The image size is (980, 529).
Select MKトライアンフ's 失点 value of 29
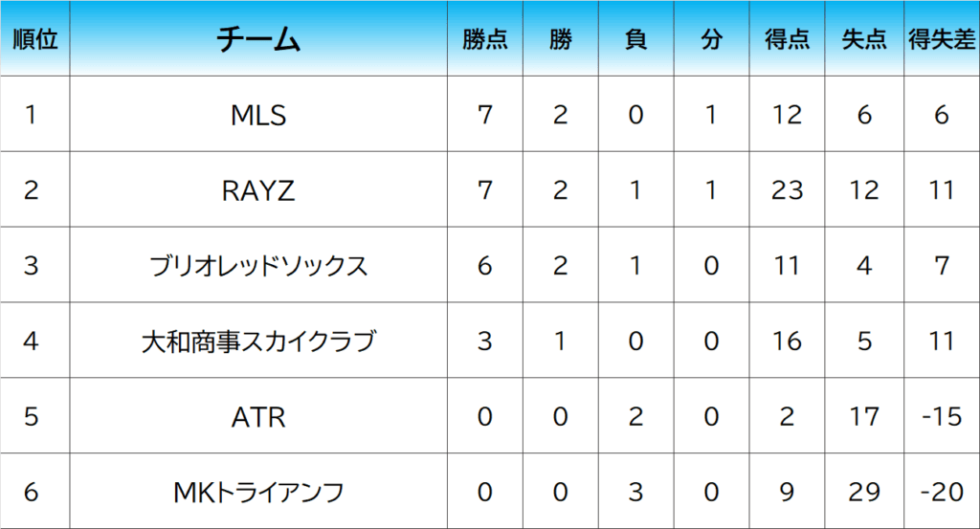864,492
